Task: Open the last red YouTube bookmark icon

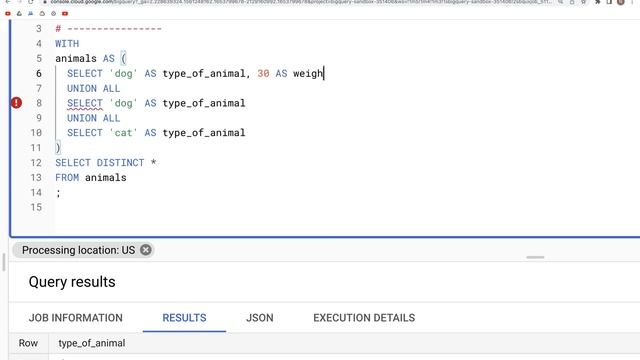Action: click(65, 13)
